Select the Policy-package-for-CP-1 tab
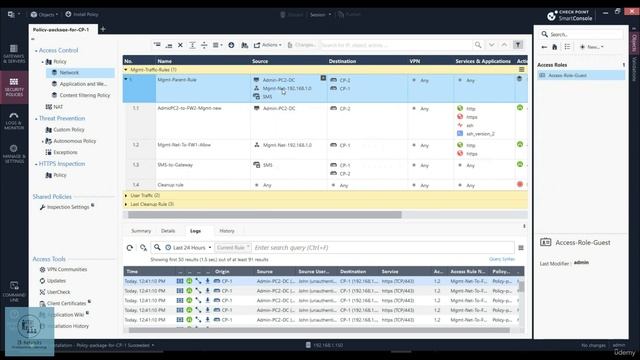This screenshot has width=640, height=360. coord(61,29)
